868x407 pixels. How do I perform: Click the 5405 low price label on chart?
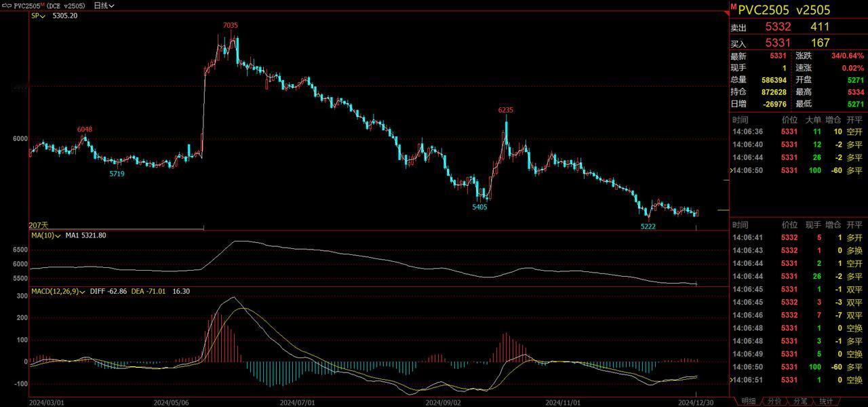coord(479,207)
